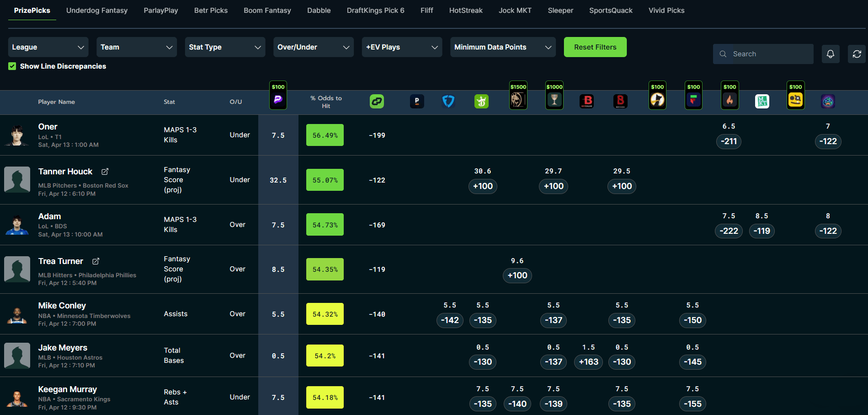Click the 56.49% odds cell for Oner
Viewport: 868px width, 415px height.
[325, 135]
